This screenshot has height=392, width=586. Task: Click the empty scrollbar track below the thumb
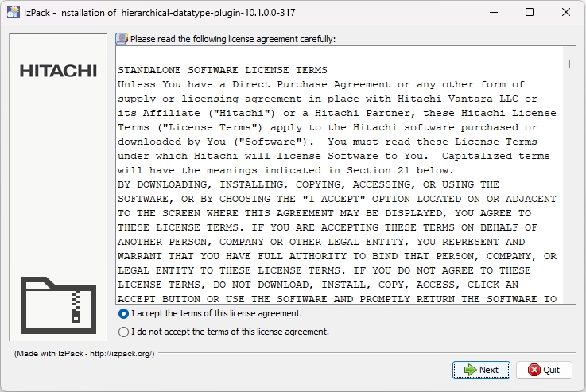[569, 199]
